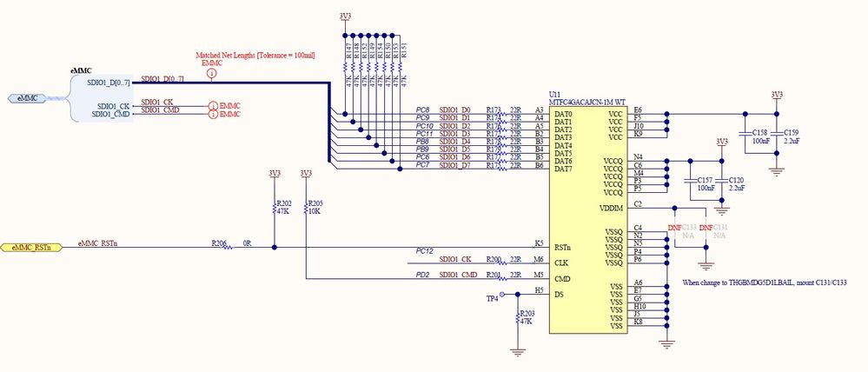Select the R154 pull-up resistor symbol
Image resolution: width=868 pixels, height=372 pixels.
click(376, 66)
